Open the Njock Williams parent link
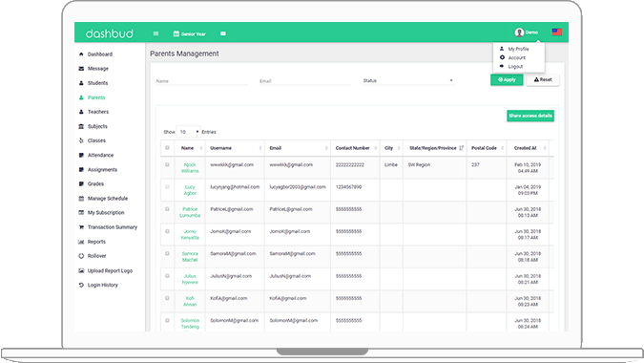Screen dimensions: 644x363 [190, 168]
